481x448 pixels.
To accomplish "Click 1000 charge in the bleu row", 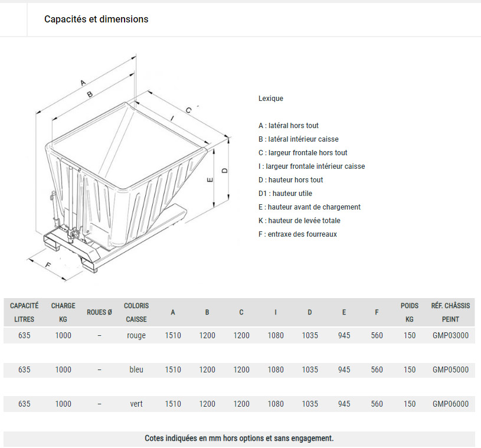I will (x=63, y=369).
